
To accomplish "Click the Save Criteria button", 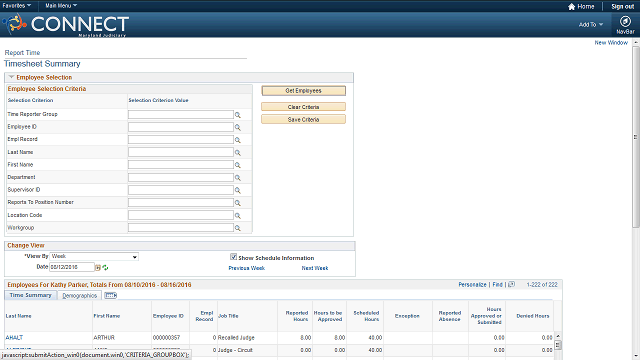I will (x=303, y=120).
